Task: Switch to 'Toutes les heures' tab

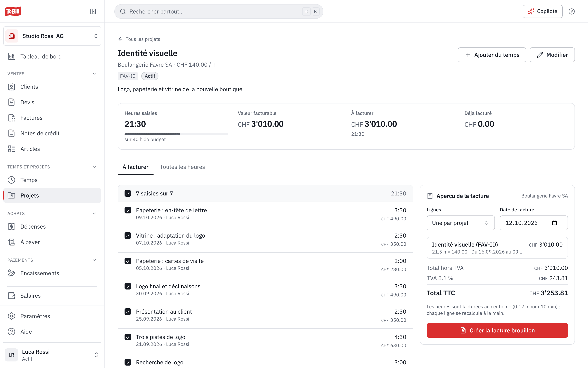Action: tap(182, 167)
